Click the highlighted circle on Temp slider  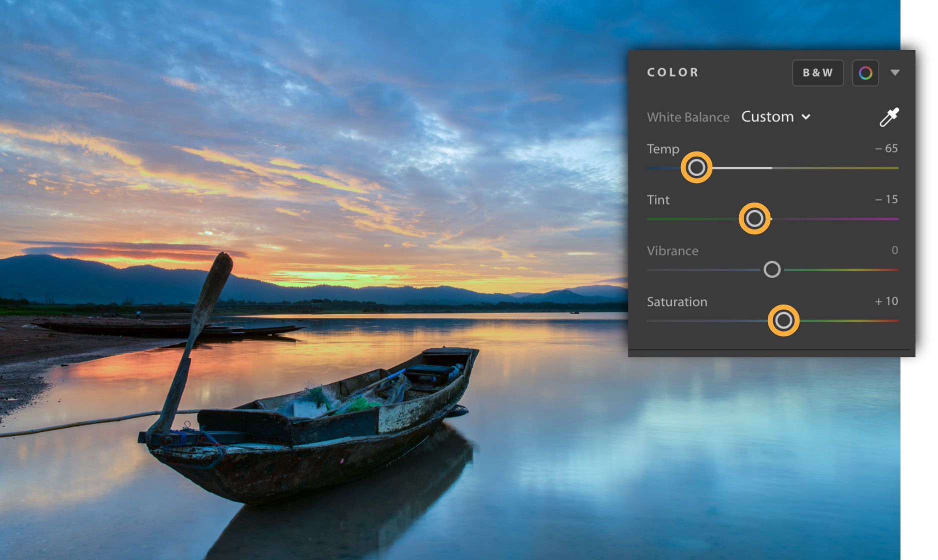pyautogui.click(x=696, y=168)
